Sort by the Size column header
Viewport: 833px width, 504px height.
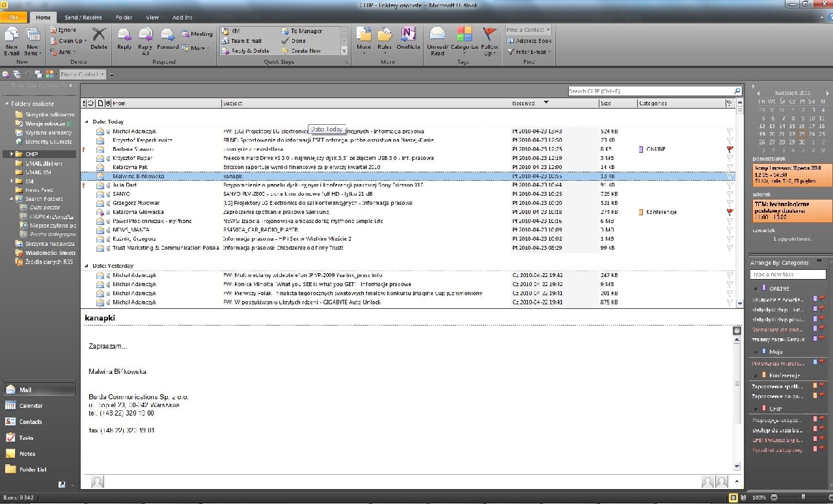[x=617, y=103]
